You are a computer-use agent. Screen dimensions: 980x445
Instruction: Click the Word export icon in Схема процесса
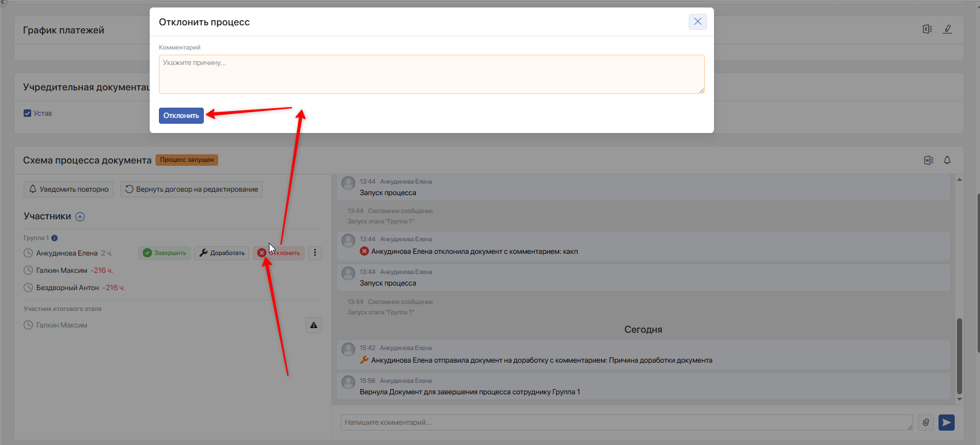click(x=929, y=160)
